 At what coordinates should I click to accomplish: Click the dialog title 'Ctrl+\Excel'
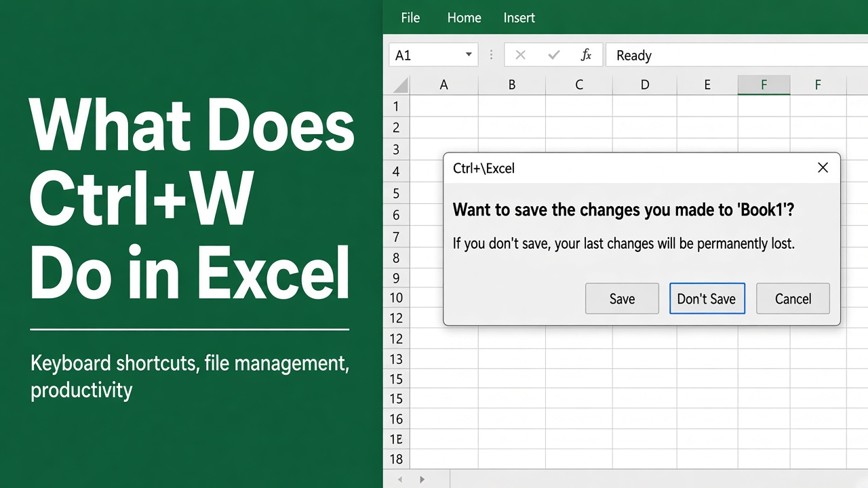484,168
